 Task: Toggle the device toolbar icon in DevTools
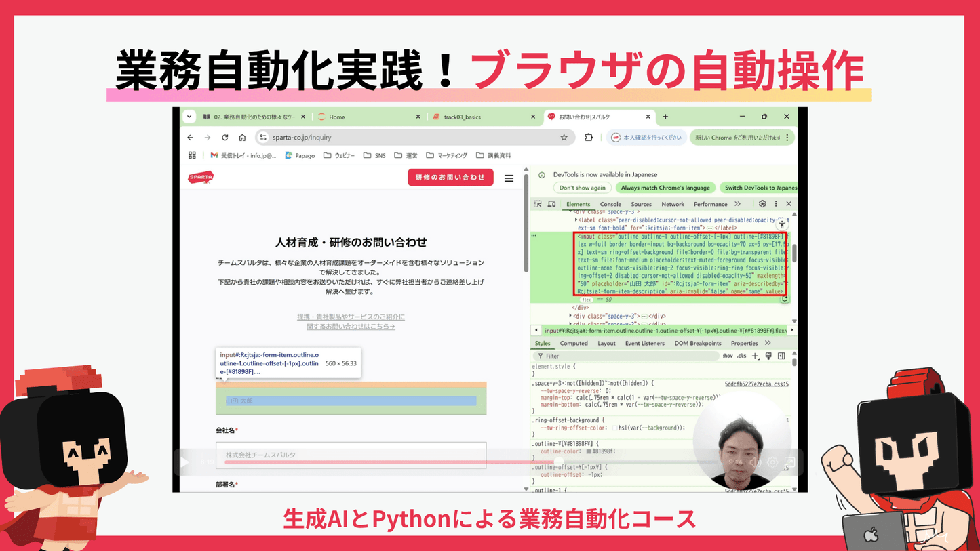pos(551,204)
